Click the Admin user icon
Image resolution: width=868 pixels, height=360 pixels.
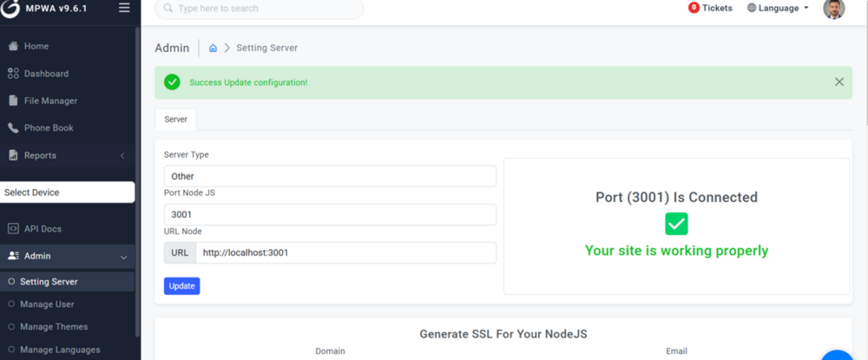(13, 256)
